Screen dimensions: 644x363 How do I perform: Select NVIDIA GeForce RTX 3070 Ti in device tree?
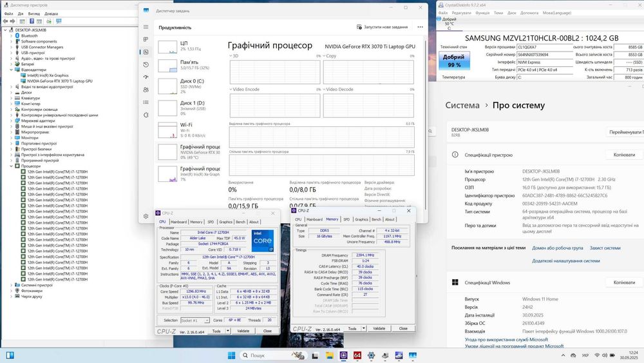click(x=59, y=81)
